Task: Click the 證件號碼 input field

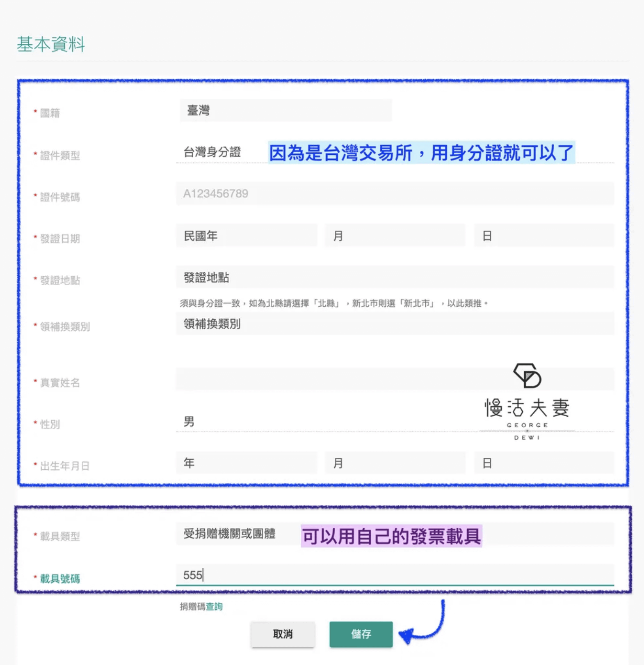Action: pyautogui.click(x=395, y=194)
